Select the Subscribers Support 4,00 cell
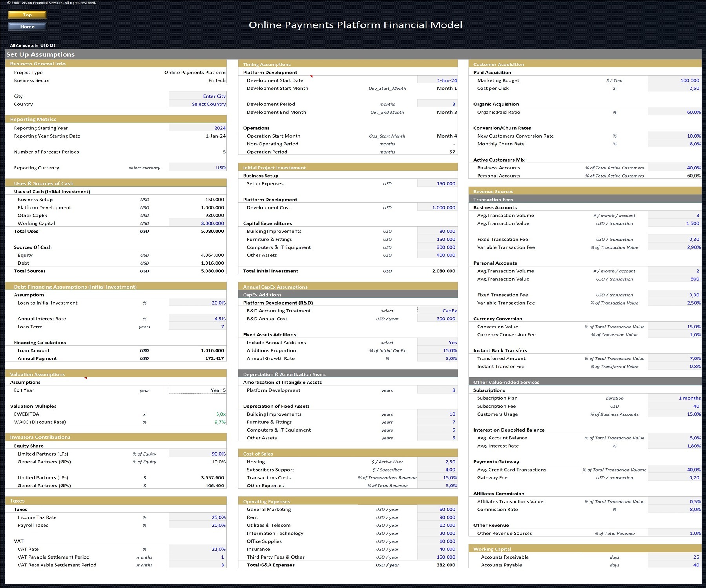Image resolution: width=706 pixels, height=588 pixels. pyautogui.click(x=437, y=470)
